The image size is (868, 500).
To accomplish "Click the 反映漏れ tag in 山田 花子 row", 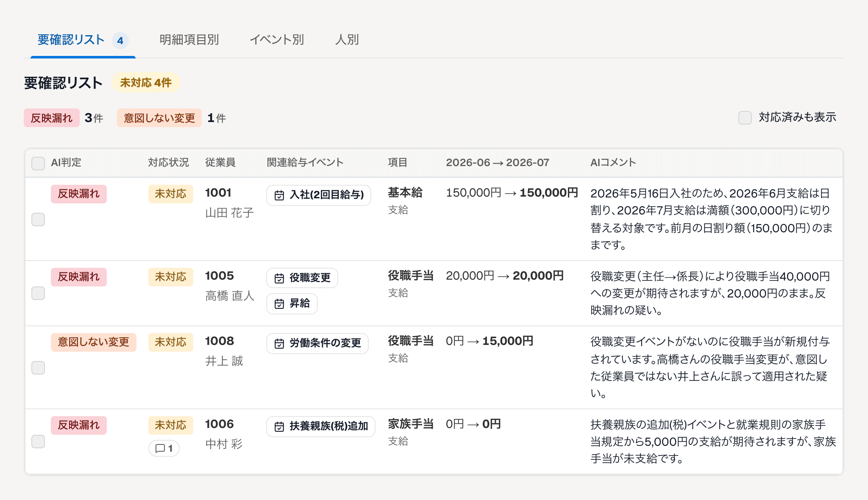I will click(x=79, y=194).
